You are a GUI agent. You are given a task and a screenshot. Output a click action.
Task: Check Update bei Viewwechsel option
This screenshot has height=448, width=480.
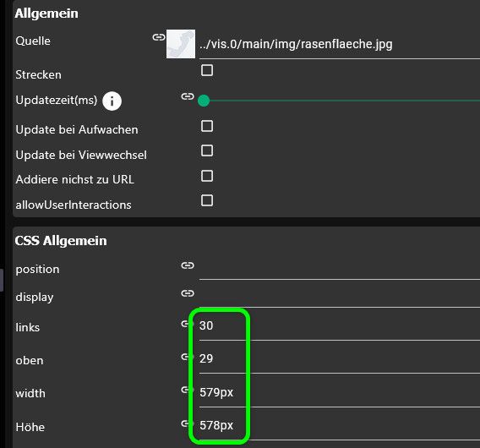pos(207,150)
